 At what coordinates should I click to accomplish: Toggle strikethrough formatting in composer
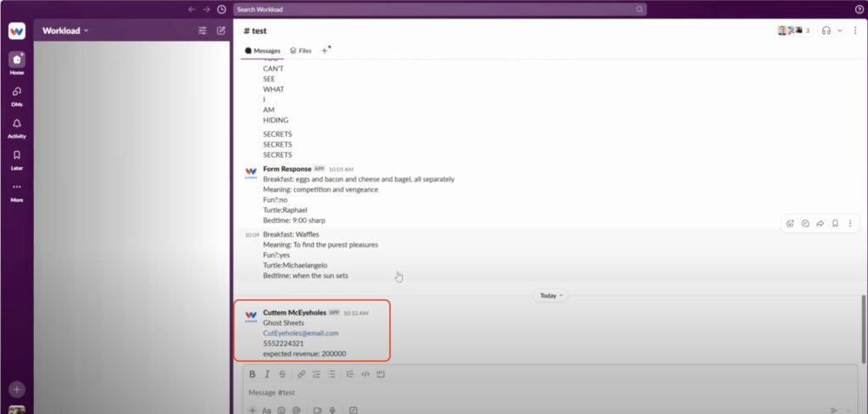[281, 374]
